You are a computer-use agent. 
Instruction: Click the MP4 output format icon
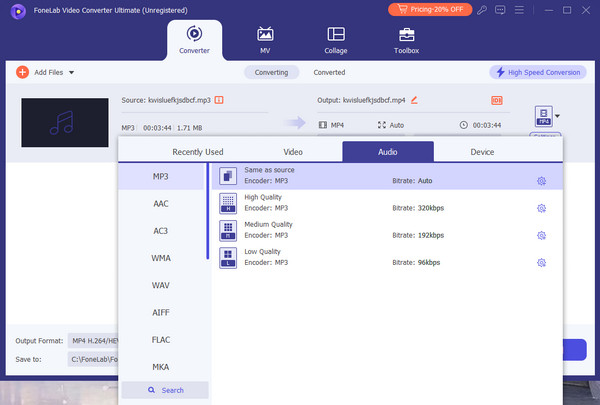543,116
